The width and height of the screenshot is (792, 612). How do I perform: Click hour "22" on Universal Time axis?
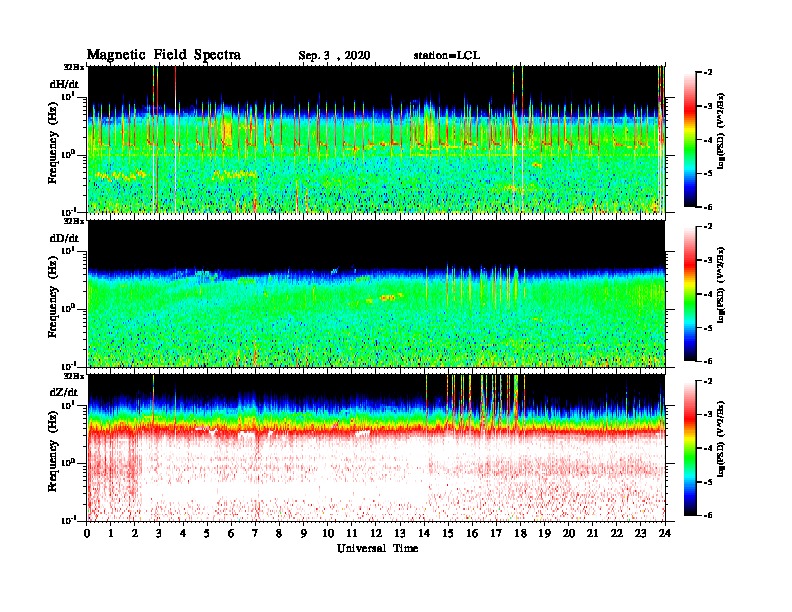coord(616,533)
